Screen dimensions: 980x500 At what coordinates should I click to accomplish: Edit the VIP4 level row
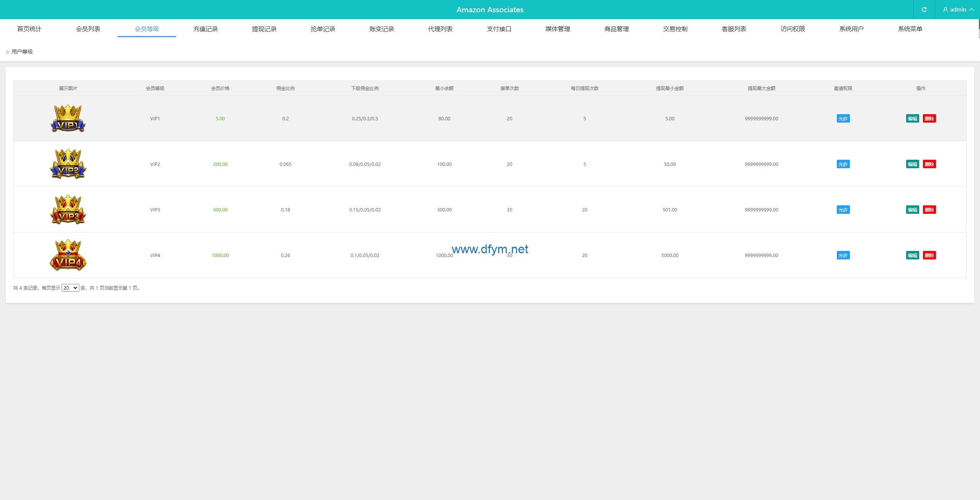click(913, 255)
